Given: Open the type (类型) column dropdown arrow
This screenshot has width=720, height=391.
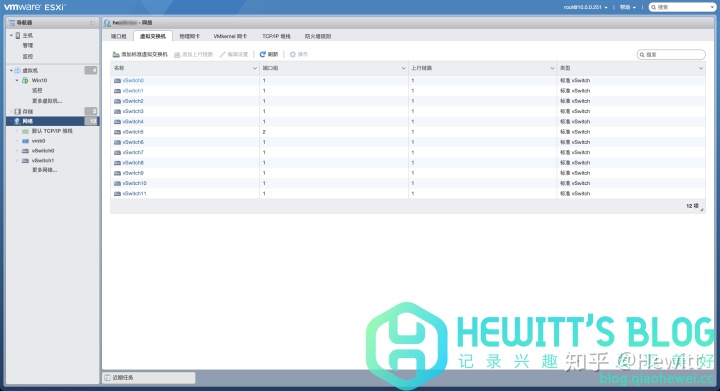Looking at the screenshot, I should [x=701, y=68].
